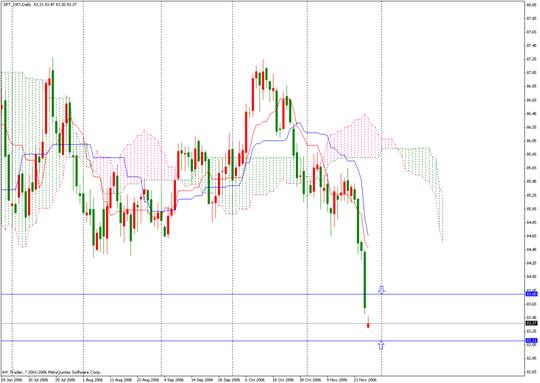
Task: Click the '9 Nov 2006' date label
Action: coord(336,380)
